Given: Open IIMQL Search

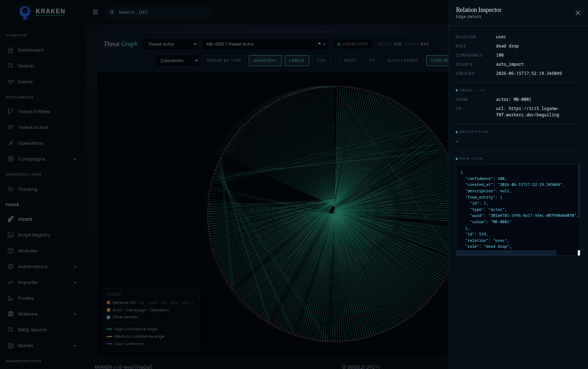Looking at the screenshot, I should coord(32,330).
